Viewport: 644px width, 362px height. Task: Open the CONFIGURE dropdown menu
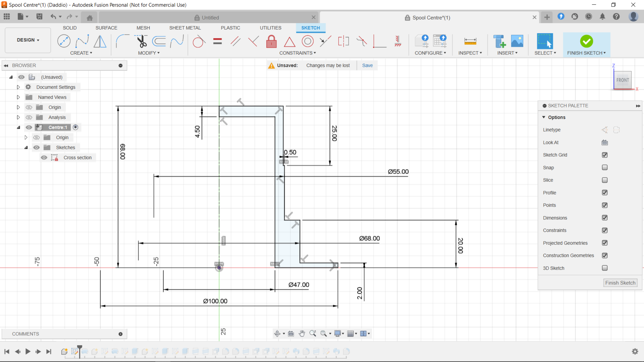[430, 53]
